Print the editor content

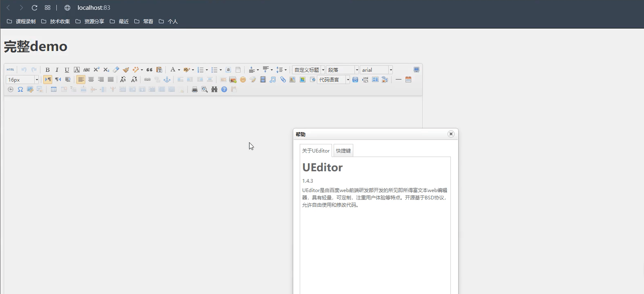pyautogui.click(x=195, y=89)
